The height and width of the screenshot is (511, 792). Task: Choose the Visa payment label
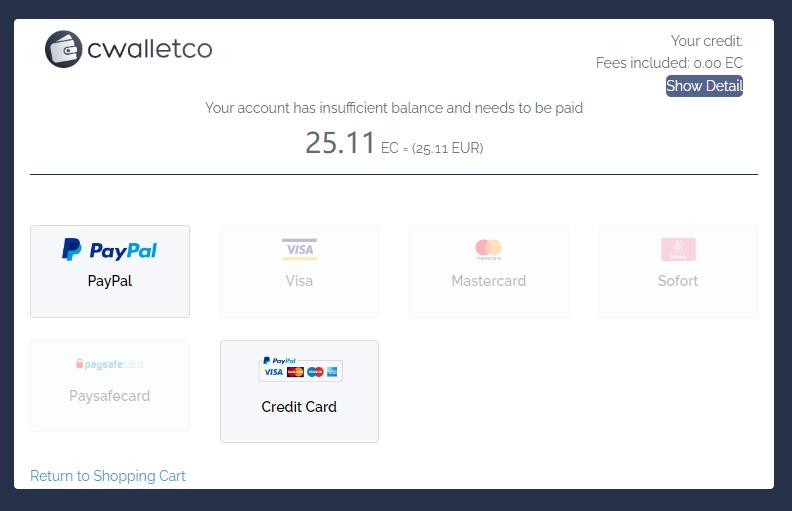coord(299,281)
